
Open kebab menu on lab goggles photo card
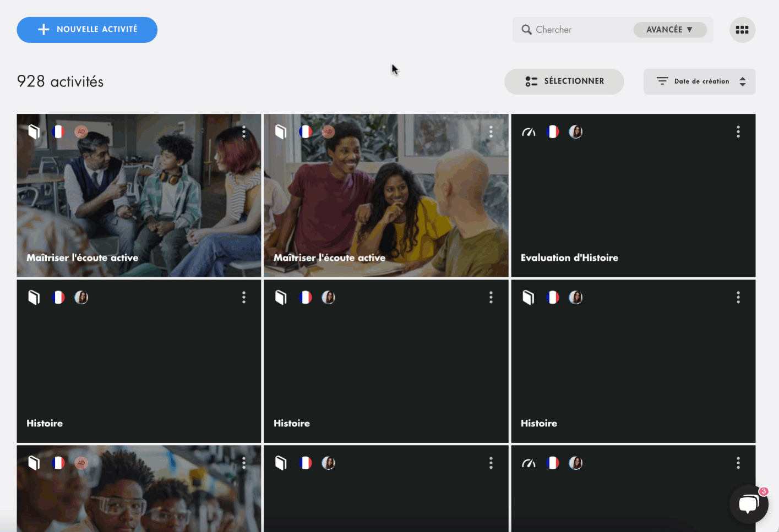(244, 463)
